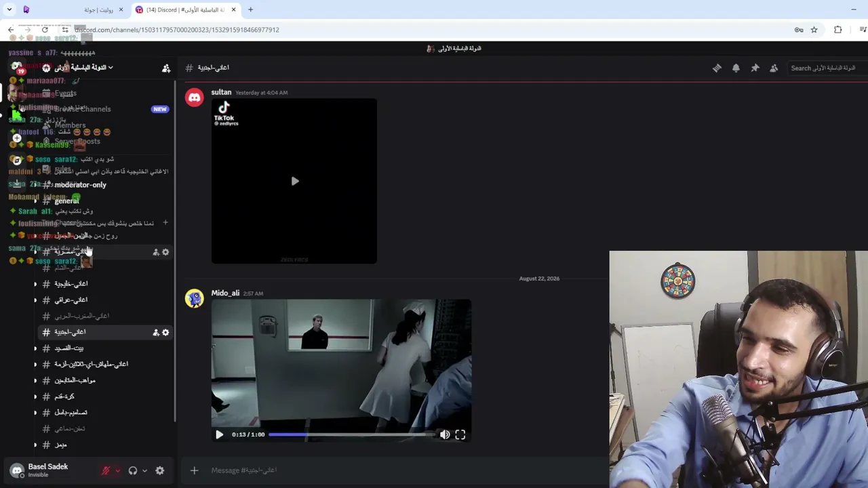Open the tab search dropdown arrow

pos(9,9)
